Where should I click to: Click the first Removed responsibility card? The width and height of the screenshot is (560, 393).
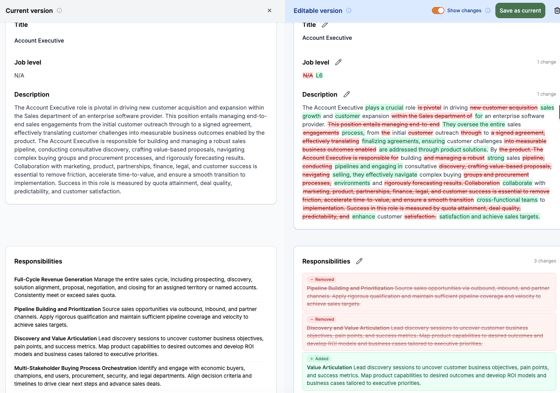pyautogui.click(x=429, y=292)
